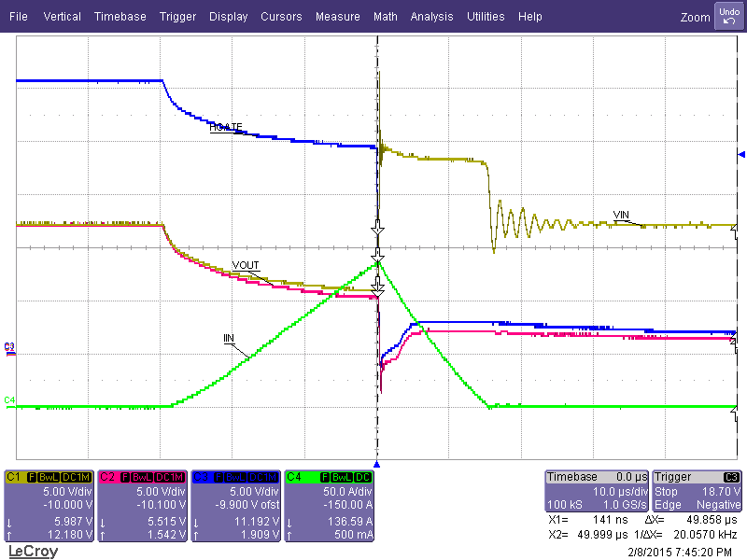The width and height of the screenshot is (747, 560).
Task: Click the Undo zoom button
Action: [728, 16]
